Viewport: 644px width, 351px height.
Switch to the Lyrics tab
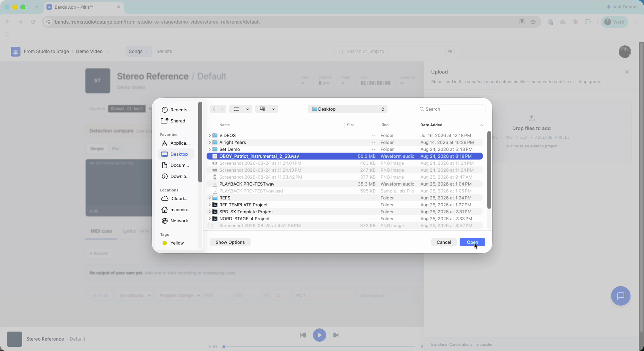click(129, 231)
